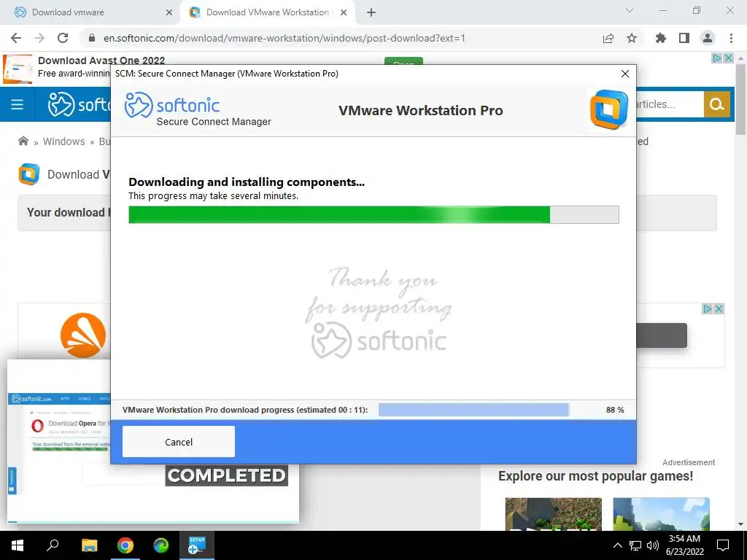747x560 pixels.
Task: Click the blue download progress bar at 88%
Action: [x=473, y=410]
